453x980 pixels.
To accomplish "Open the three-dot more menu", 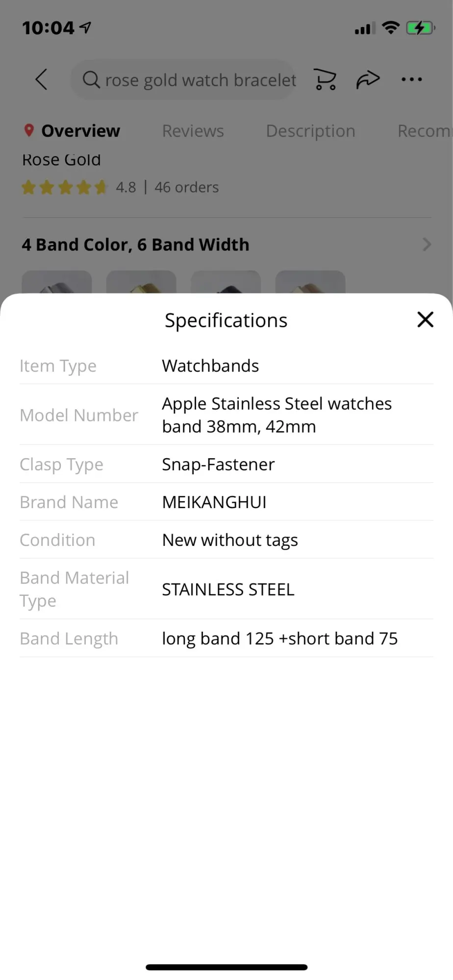I will [411, 79].
